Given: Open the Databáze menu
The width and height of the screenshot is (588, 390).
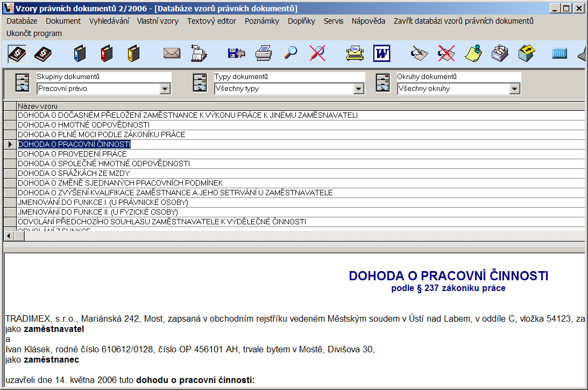Looking at the screenshot, I should 22,21.
